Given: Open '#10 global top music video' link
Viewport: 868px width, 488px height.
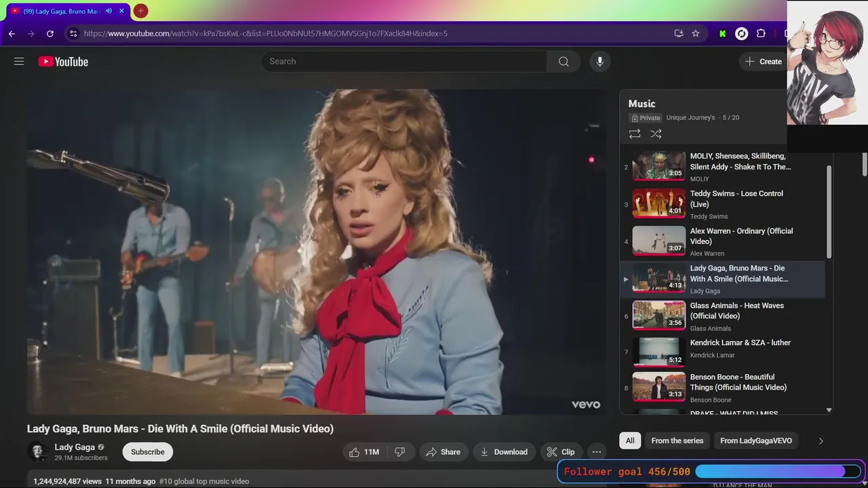Looking at the screenshot, I should [x=204, y=481].
